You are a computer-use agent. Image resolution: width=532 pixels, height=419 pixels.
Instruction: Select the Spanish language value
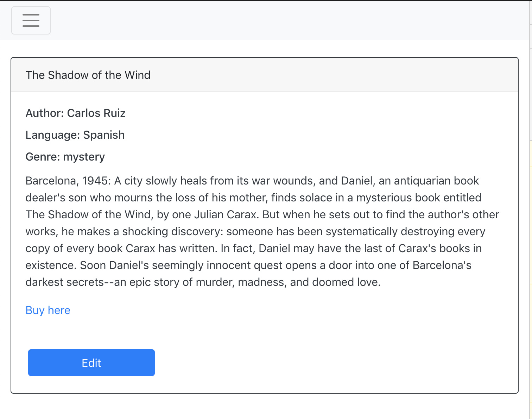click(x=104, y=135)
